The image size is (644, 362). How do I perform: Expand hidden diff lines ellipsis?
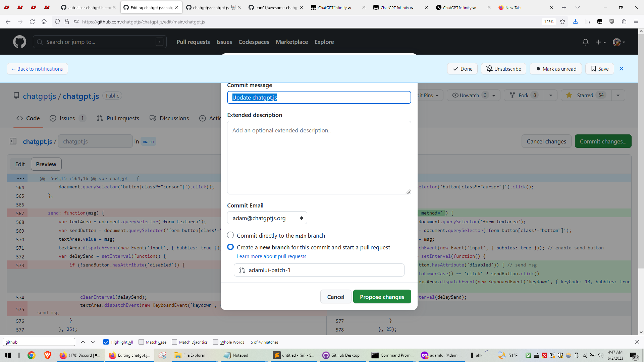click(20, 178)
